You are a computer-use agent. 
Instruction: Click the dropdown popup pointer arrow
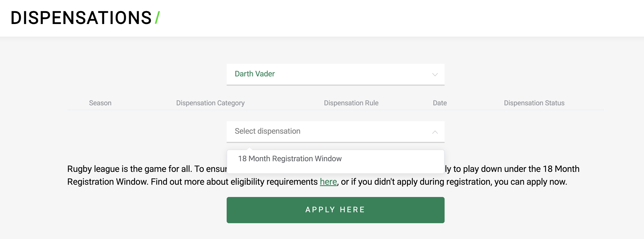click(249, 149)
